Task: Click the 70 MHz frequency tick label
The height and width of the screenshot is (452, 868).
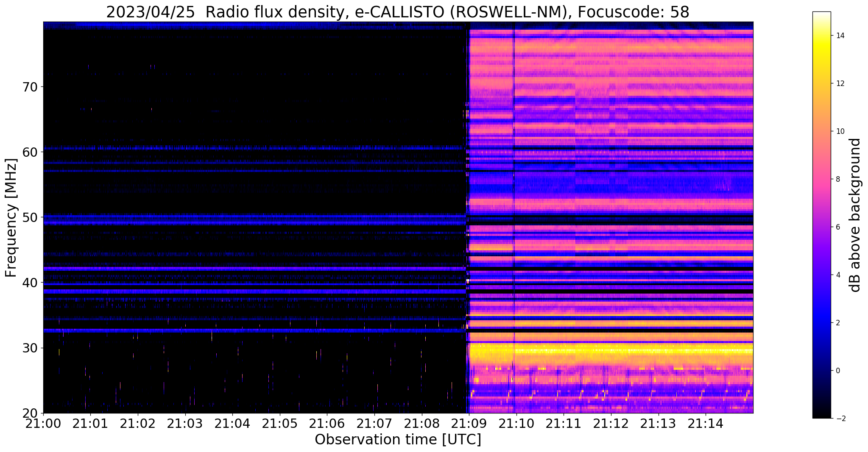Action: tap(29, 86)
